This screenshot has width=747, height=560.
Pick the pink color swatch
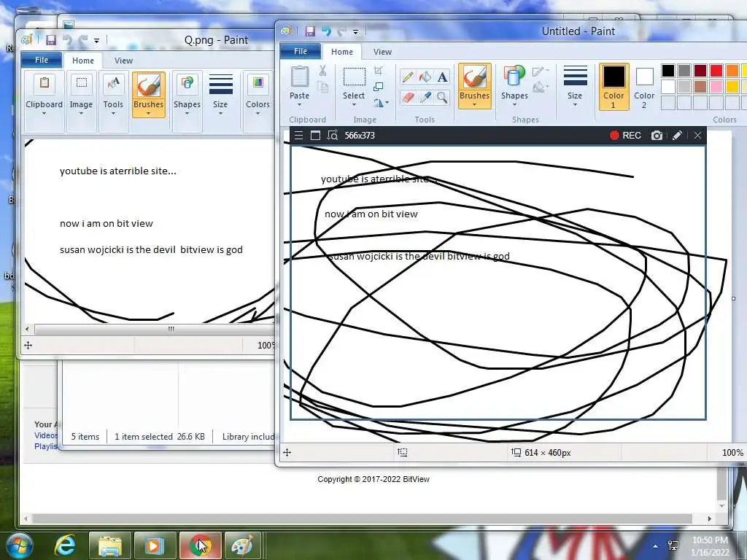716,87
